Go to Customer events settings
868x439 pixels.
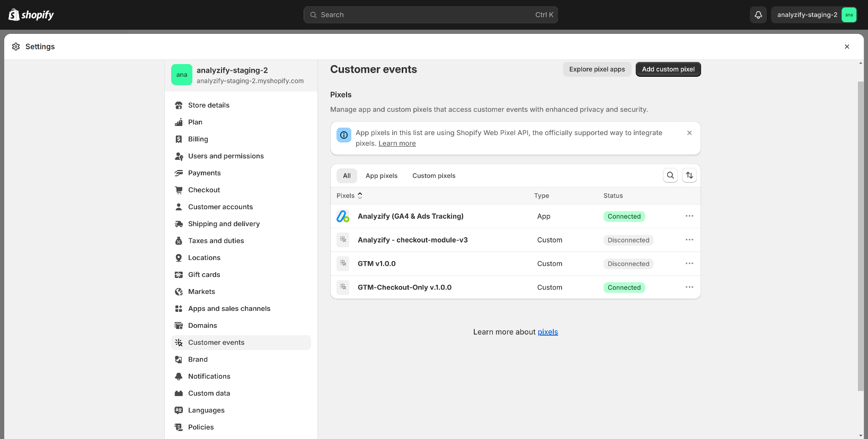[241, 343]
